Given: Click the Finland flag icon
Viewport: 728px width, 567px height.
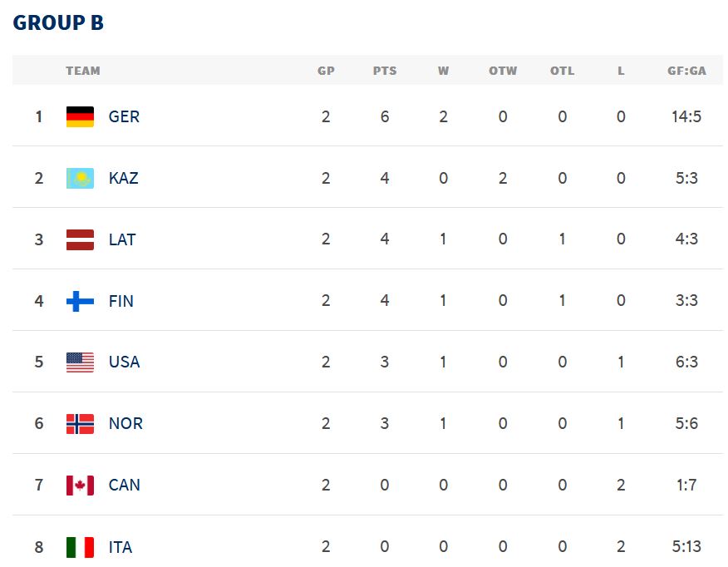Looking at the screenshot, I should pos(80,301).
